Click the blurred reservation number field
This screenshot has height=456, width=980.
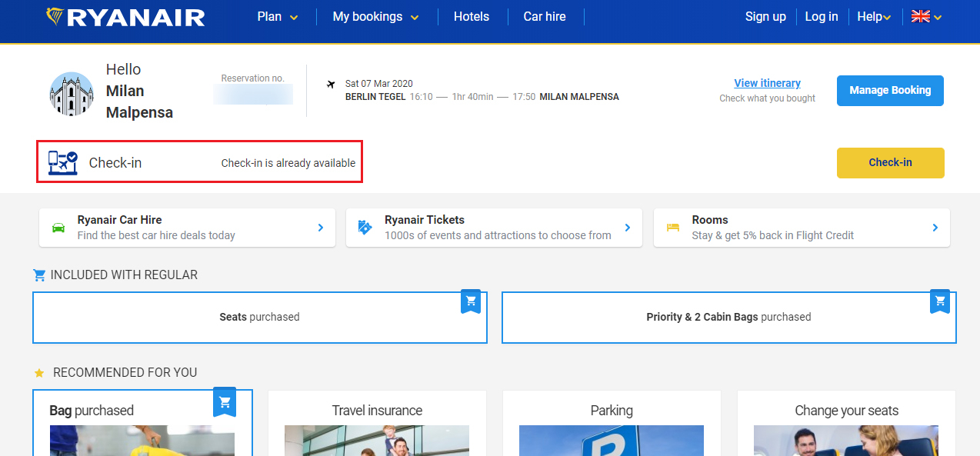pos(253,95)
